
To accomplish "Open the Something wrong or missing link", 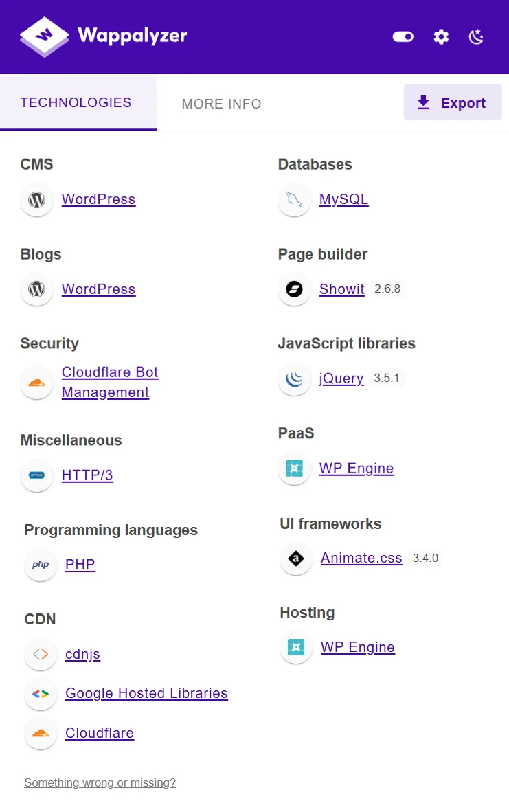I will 100,782.
